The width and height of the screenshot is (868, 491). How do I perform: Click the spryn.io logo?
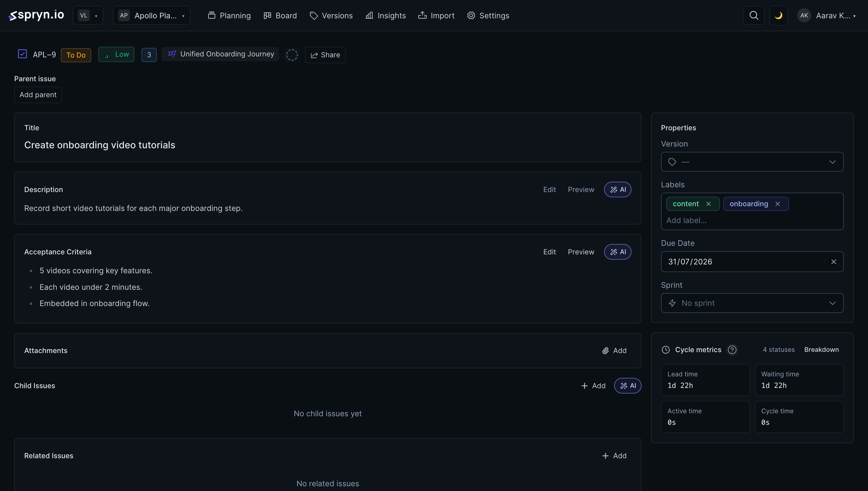click(36, 15)
